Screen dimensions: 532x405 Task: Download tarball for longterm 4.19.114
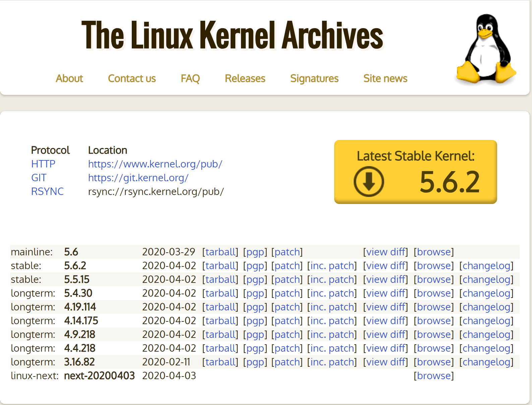coord(220,307)
